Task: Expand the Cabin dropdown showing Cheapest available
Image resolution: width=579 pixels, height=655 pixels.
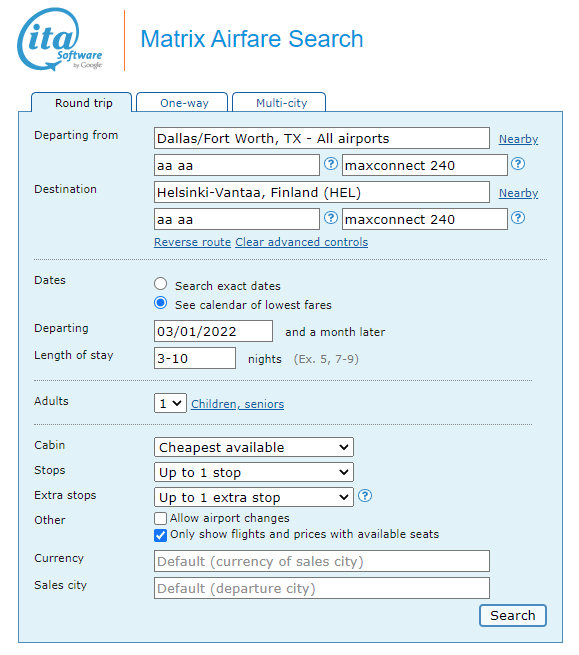Action: click(254, 447)
